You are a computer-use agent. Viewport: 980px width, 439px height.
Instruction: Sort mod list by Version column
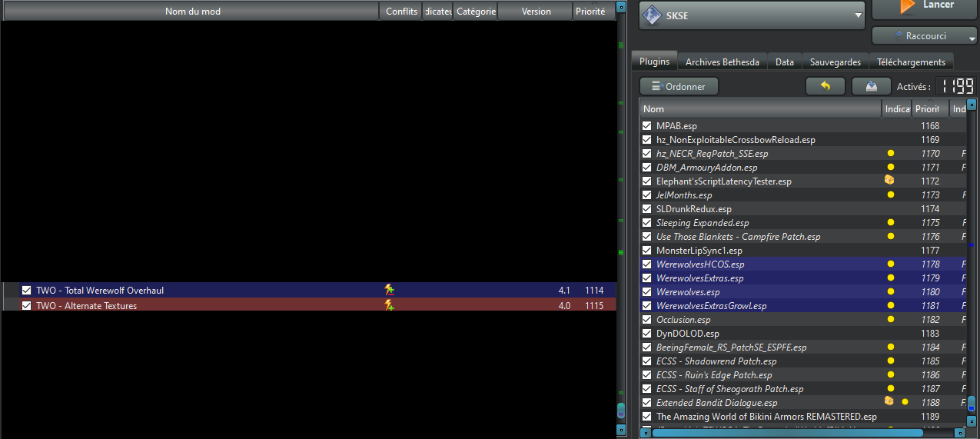tap(536, 12)
